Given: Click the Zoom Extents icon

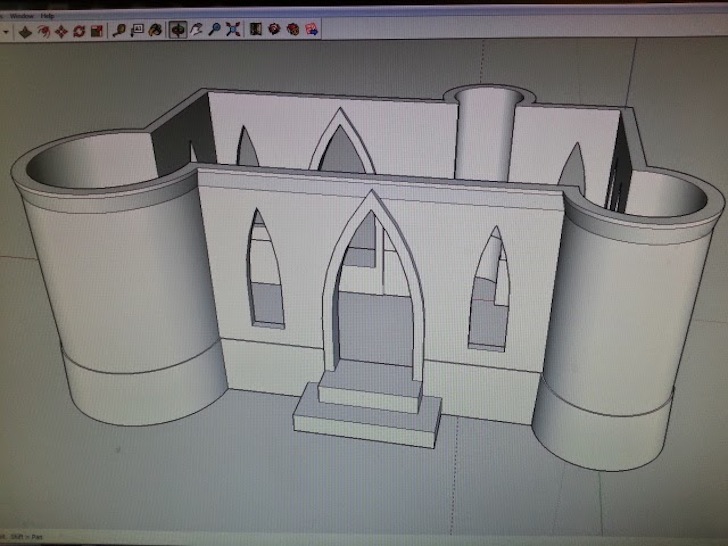Looking at the screenshot, I should tap(233, 31).
